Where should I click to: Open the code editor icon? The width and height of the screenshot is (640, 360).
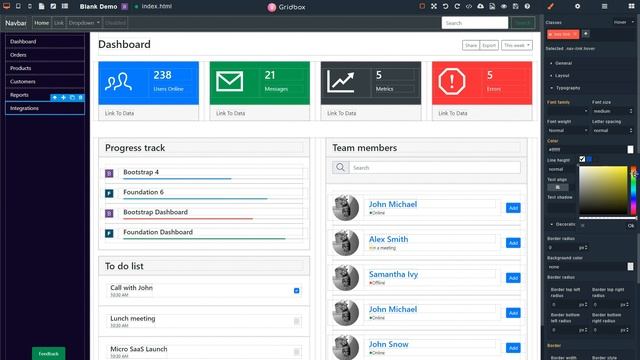(469, 6)
